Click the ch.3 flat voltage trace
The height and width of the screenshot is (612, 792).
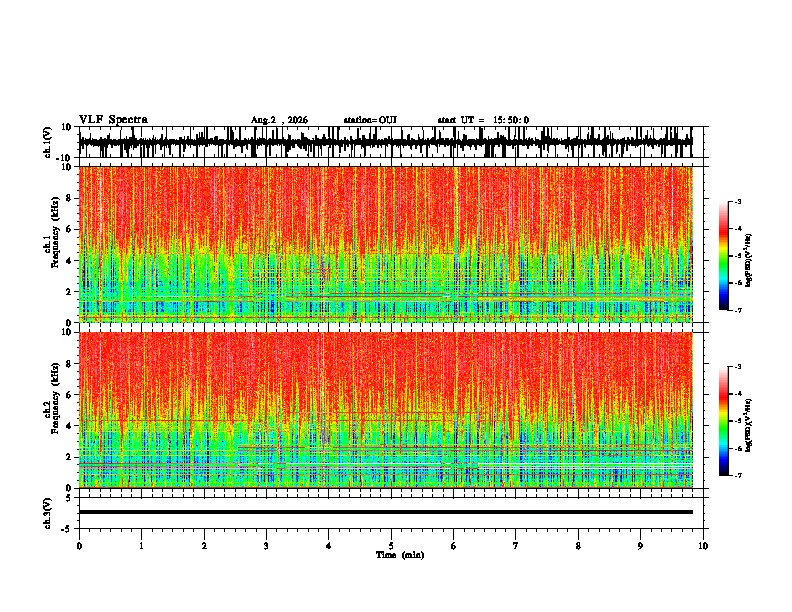pyautogui.click(x=386, y=512)
